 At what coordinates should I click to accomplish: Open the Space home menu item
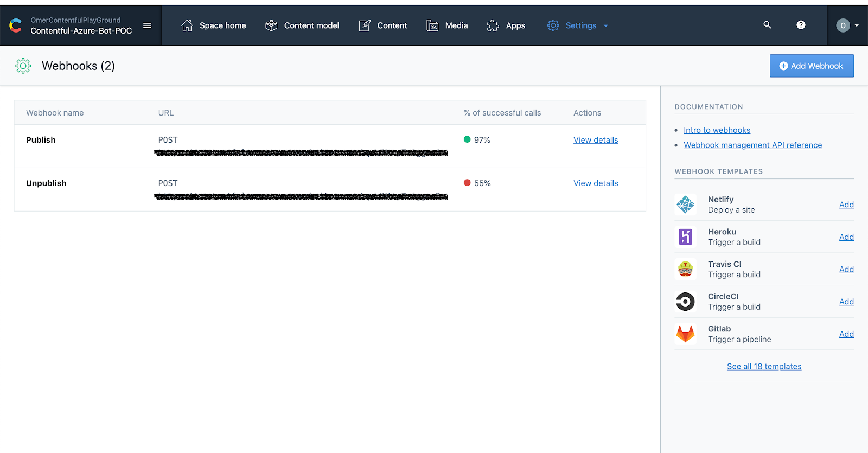213,25
